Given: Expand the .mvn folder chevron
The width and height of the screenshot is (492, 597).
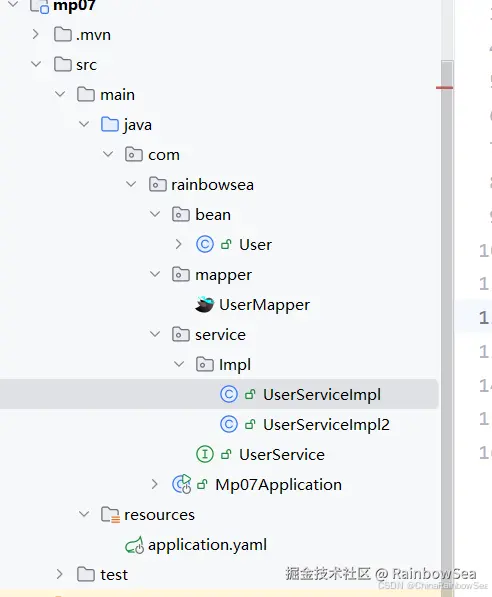Looking at the screenshot, I should [x=36, y=34].
